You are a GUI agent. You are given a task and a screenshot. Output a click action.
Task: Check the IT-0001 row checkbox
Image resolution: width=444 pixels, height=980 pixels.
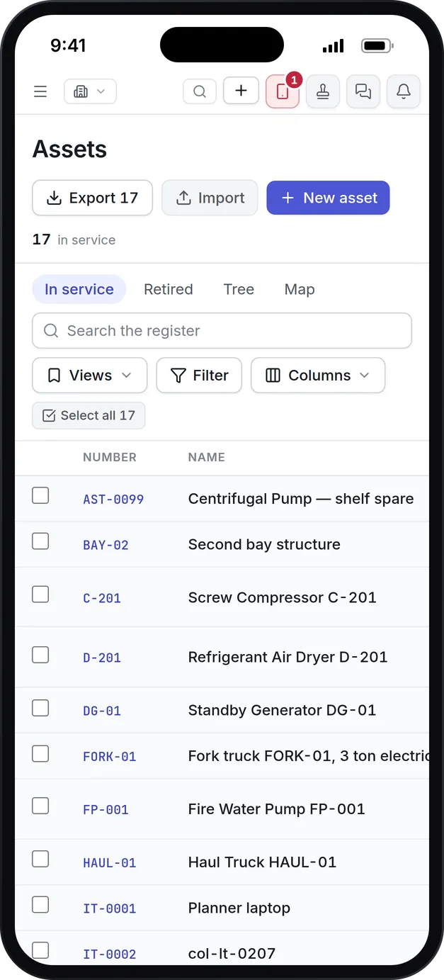click(40, 905)
